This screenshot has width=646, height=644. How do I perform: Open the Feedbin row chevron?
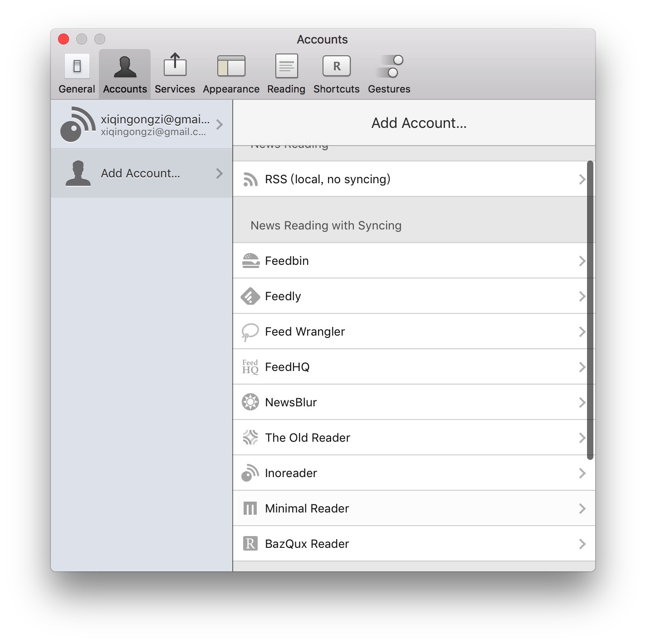tap(582, 261)
